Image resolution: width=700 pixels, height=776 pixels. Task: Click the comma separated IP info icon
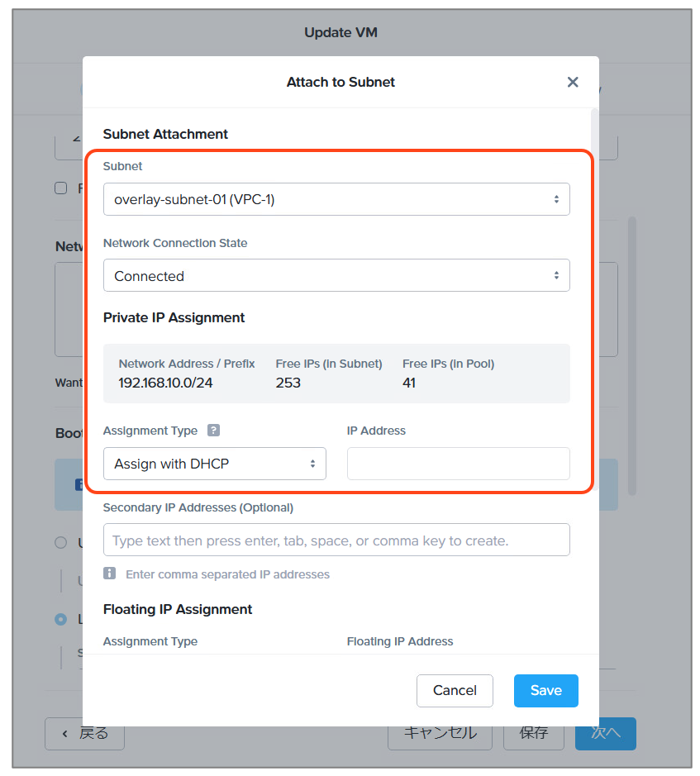(109, 573)
